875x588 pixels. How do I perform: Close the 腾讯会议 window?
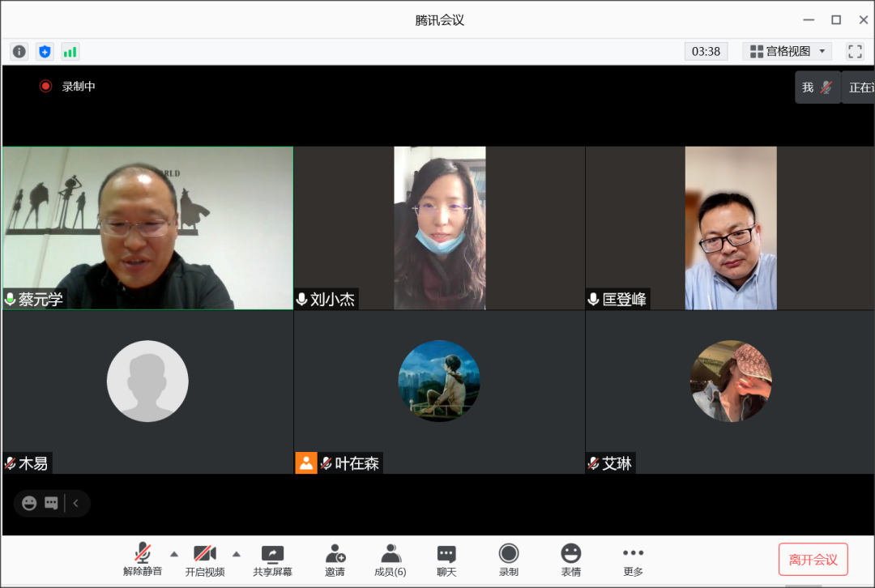tap(864, 19)
